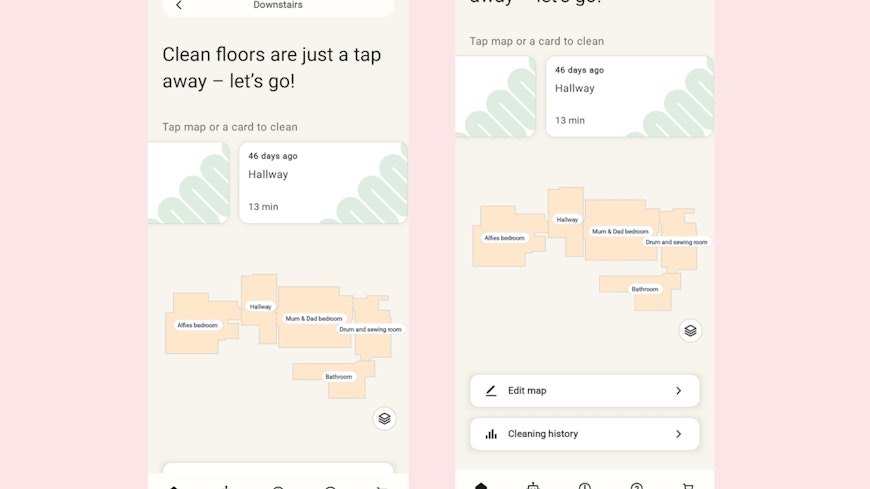Screen dimensions: 870x489
Task: Click '13 min' on the left phone card
Action: tap(263, 206)
